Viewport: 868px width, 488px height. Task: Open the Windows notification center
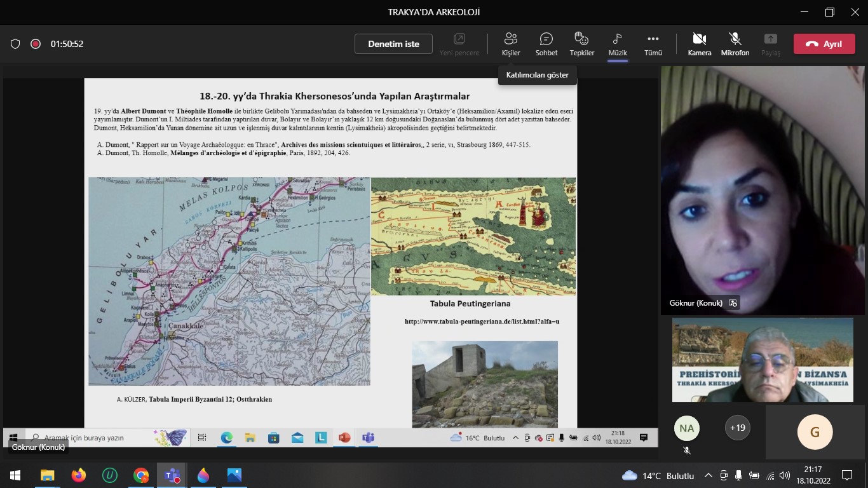[x=846, y=475]
